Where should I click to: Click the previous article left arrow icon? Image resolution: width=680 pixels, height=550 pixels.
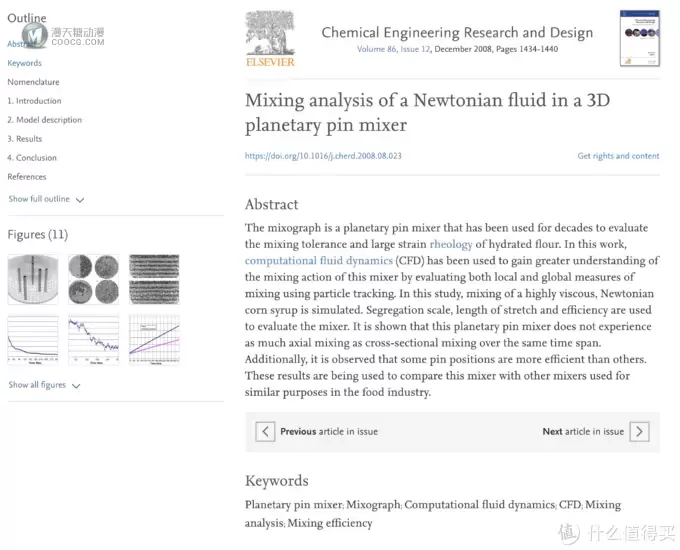click(x=265, y=432)
